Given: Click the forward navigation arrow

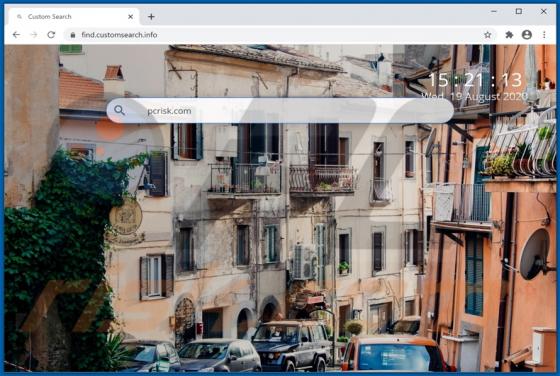Looking at the screenshot, I should click(34, 35).
